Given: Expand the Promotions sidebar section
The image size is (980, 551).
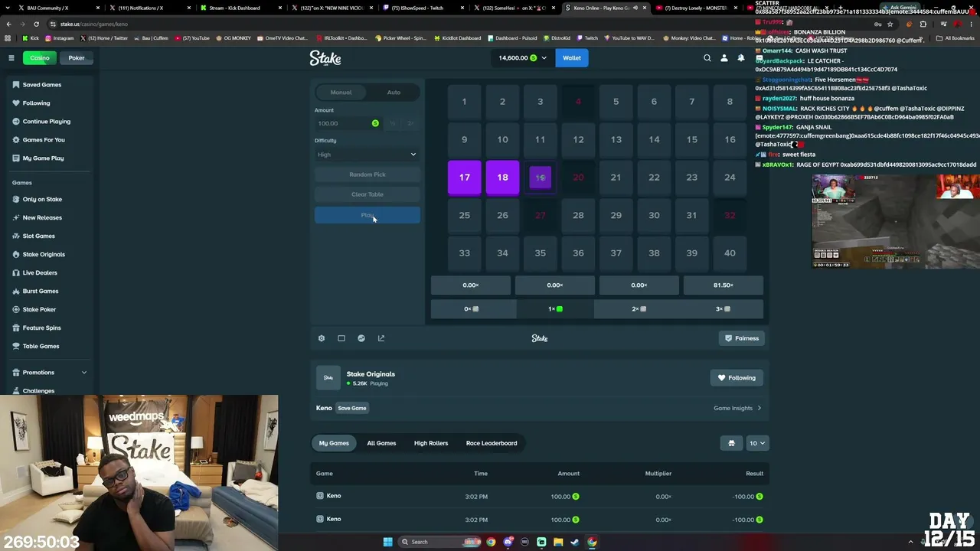Looking at the screenshot, I should (x=49, y=373).
